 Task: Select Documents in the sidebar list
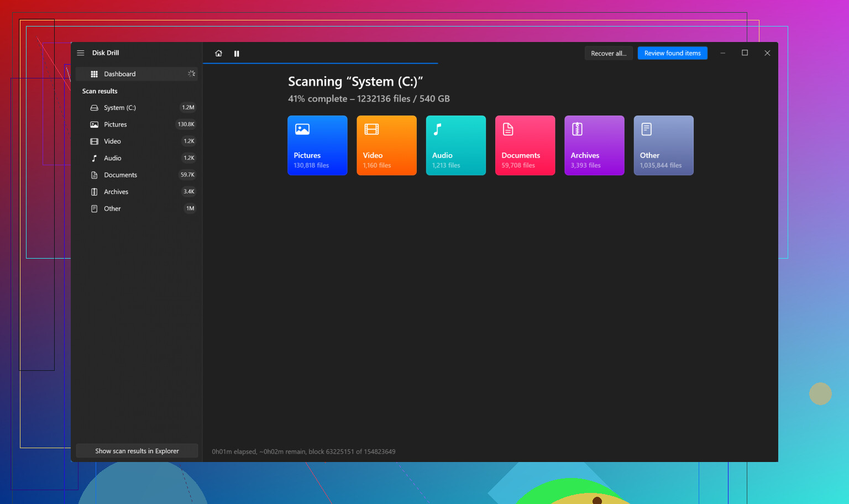point(120,175)
